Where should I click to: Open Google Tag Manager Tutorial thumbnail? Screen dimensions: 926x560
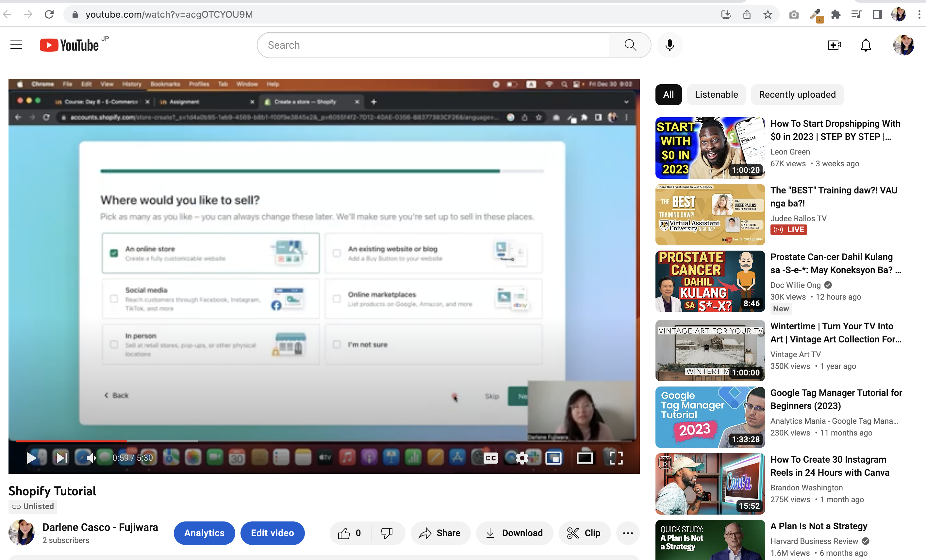pyautogui.click(x=710, y=417)
